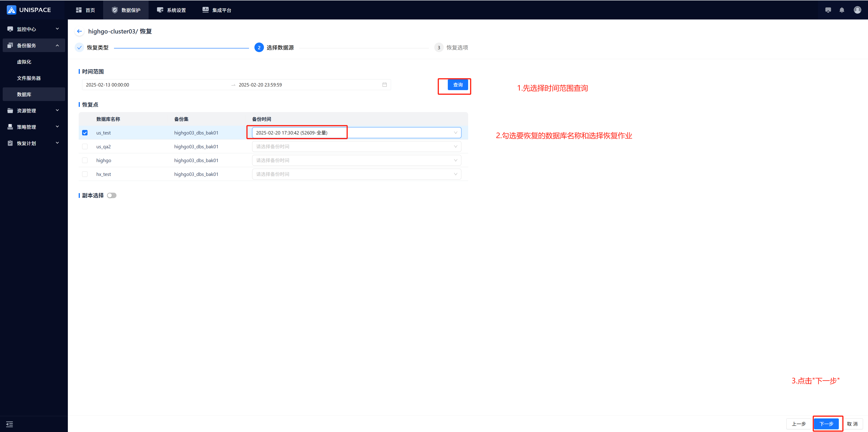Click the user avatar icon
868x432 pixels.
click(x=857, y=10)
